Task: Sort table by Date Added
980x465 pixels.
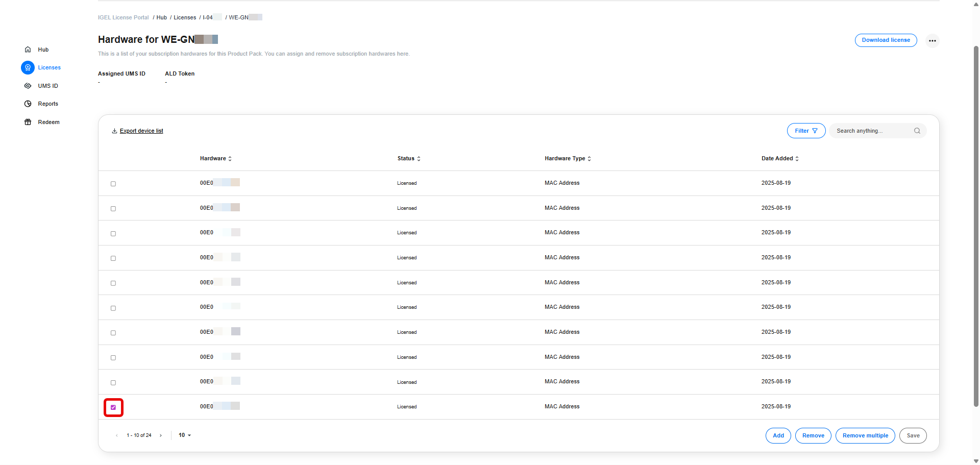Action: (779, 159)
